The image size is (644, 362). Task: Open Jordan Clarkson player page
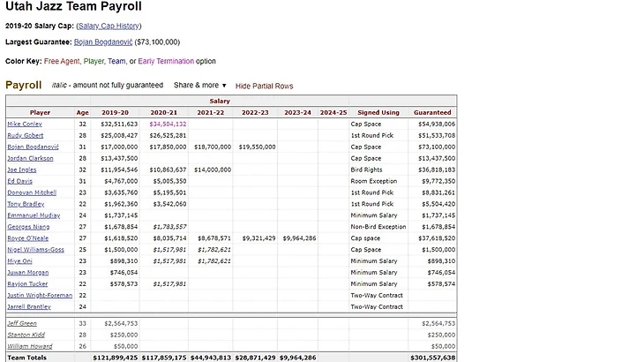(x=30, y=158)
